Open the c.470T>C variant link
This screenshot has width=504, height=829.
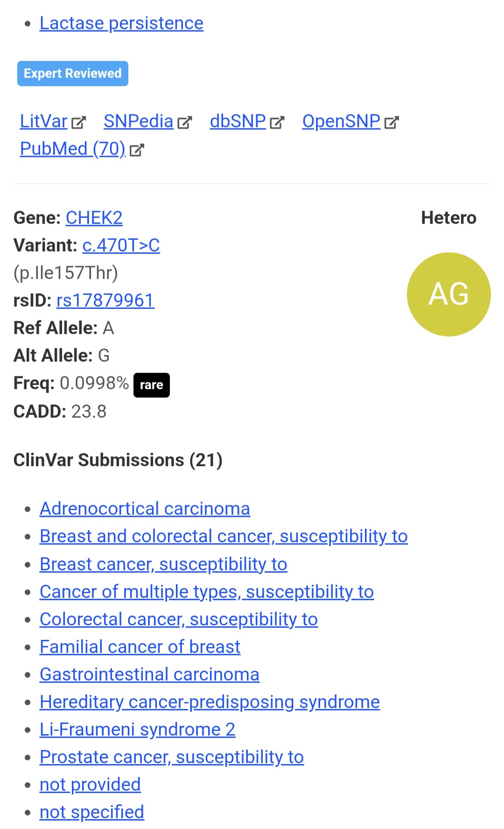click(x=121, y=246)
